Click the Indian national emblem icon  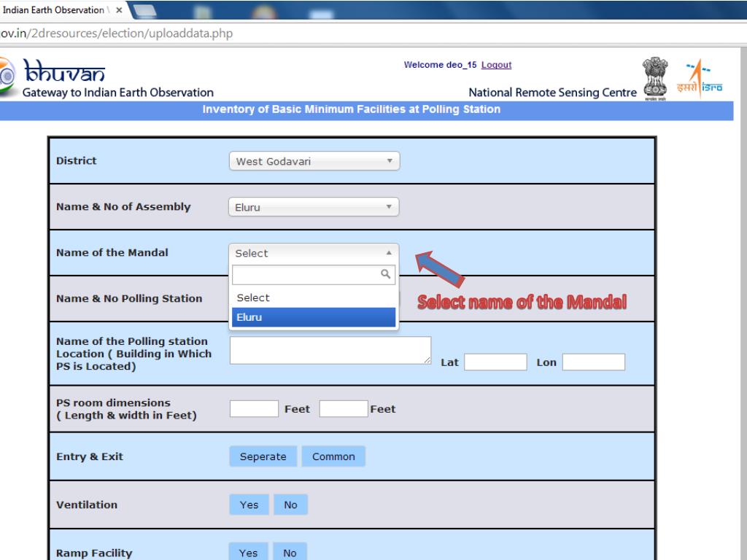[655, 79]
